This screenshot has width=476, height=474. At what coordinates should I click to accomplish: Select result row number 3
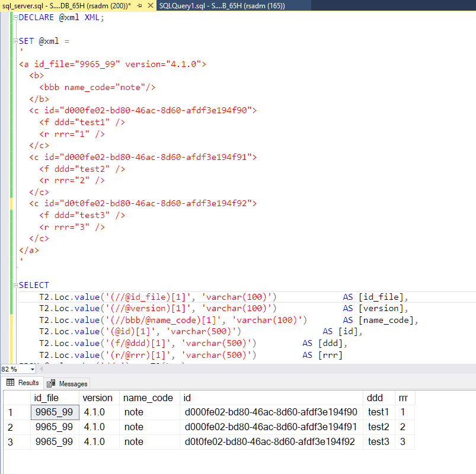coord(17,442)
